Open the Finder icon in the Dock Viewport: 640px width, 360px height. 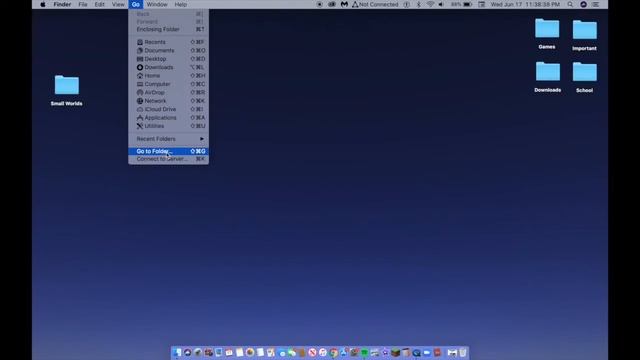point(177,352)
